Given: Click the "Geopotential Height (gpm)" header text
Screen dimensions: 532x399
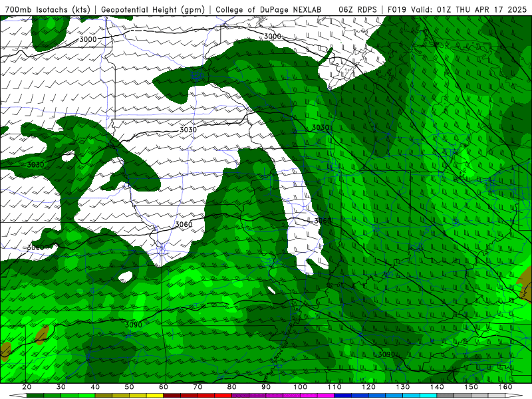Looking at the screenshot, I should click(x=153, y=9).
